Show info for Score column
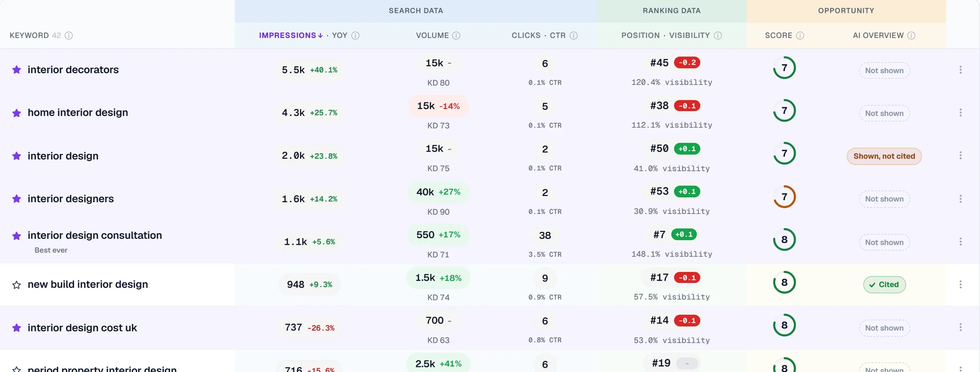This screenshot has width=980, height=372. coord(800,36)
